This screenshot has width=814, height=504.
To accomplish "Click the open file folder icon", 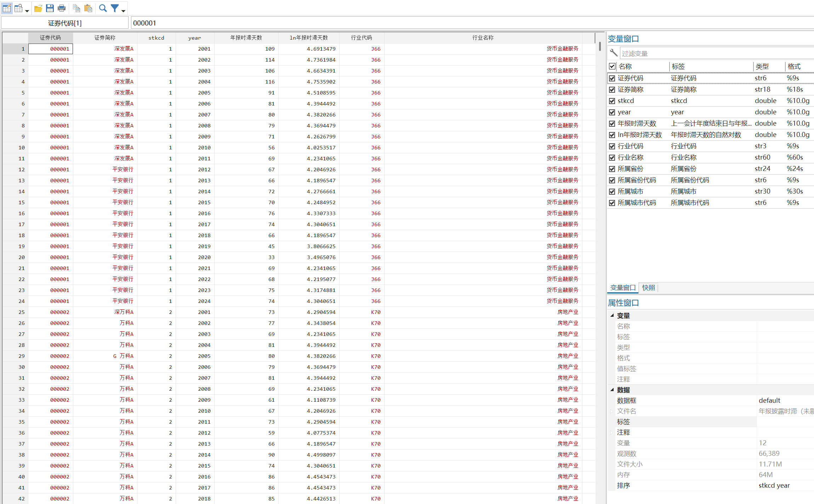I will coord(38,8).
